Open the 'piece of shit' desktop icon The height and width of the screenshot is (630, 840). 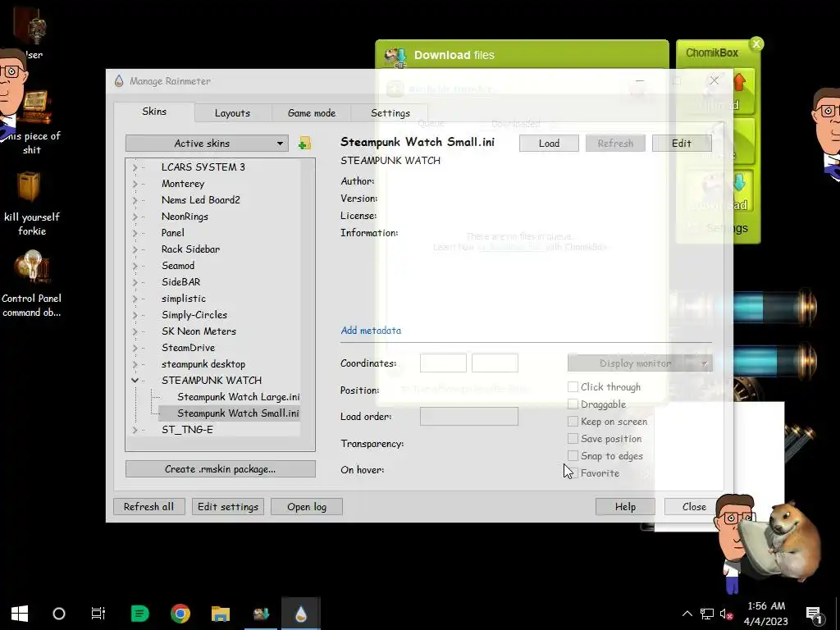coord(31,123)
